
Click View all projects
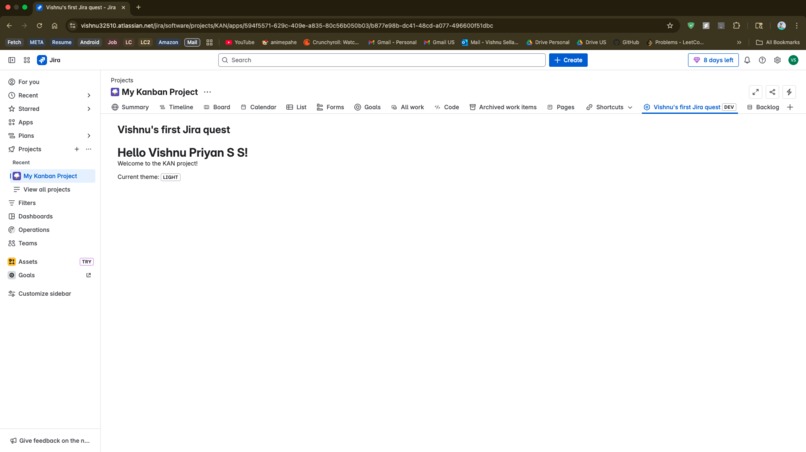pos(46,189)
